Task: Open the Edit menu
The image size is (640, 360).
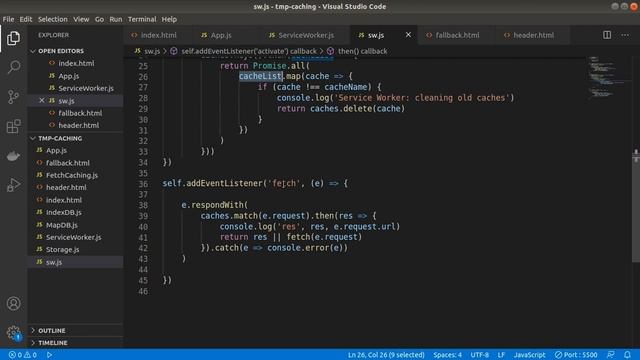Action: pyautogui.click(x=26, y=19)
